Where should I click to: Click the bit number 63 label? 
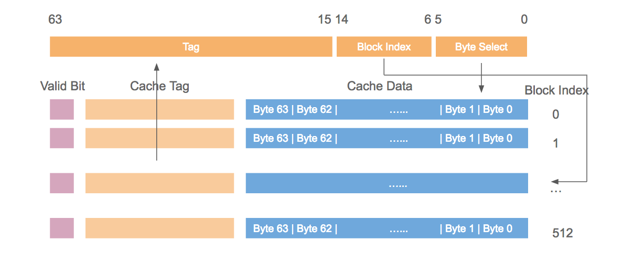pyautogui.click(x=55, y=20)
